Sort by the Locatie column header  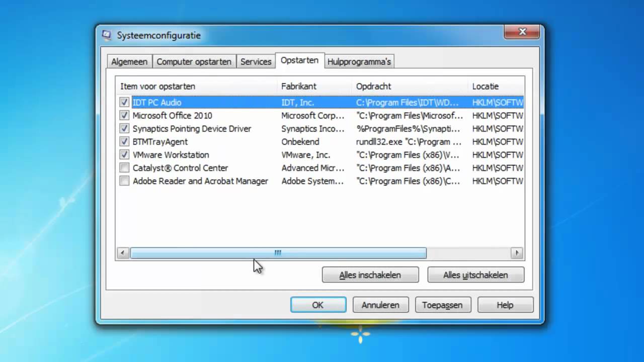pyautogui.click(x=496, y=86)
